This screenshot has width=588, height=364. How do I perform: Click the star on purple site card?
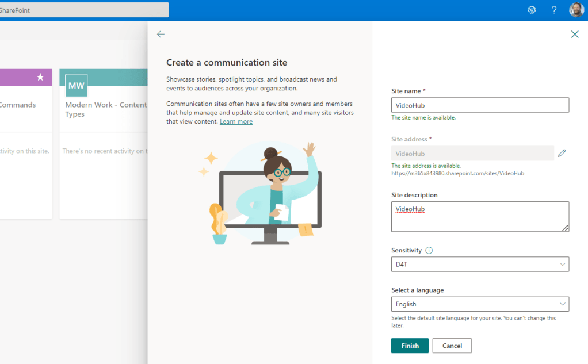[x=40, y=77]
